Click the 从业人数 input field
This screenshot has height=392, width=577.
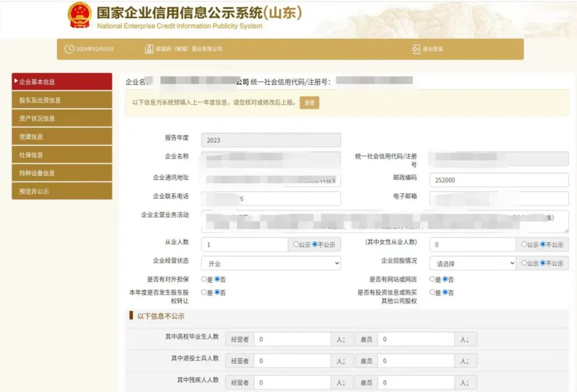pyautogui.click(x=244, y=245)
